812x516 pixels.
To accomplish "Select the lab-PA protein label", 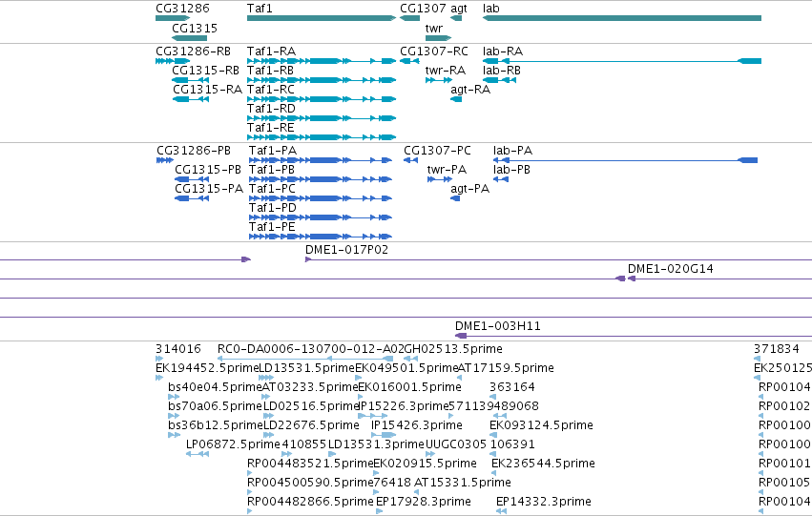I will pos(512,151).
